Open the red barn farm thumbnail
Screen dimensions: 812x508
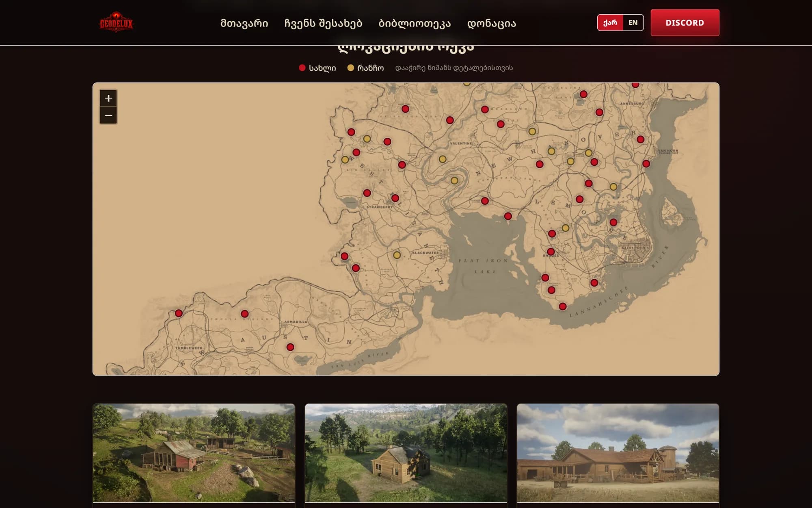pyautogui.click(x=194, y=453)
